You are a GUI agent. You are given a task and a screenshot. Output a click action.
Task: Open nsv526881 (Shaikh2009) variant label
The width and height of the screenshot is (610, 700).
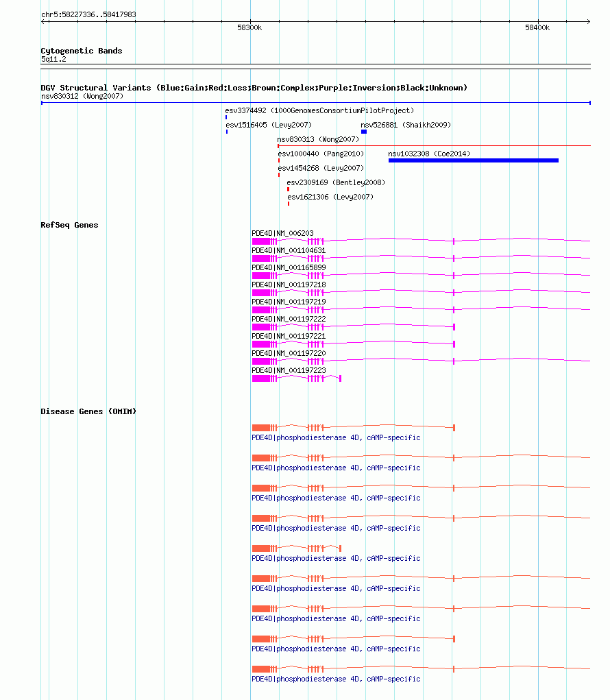click(x=406, y=125)
